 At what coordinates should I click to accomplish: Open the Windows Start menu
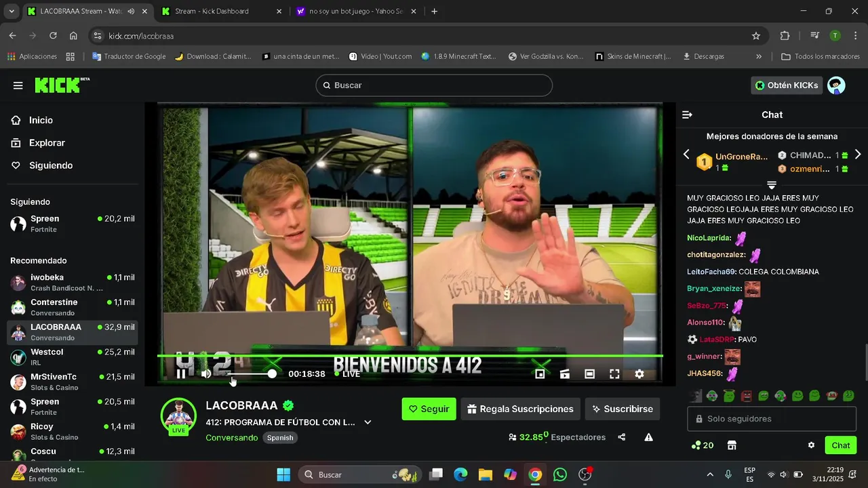(283, 474)
